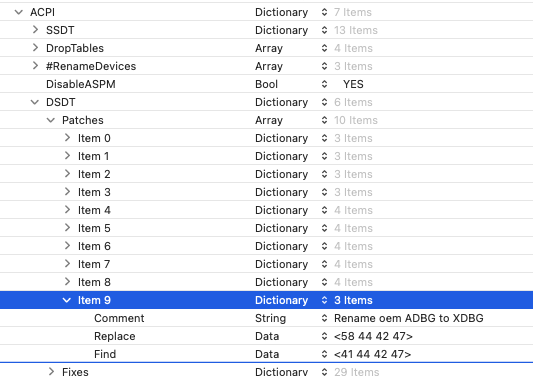Click the SSDT '13 Items' value
Screen dimensions: 533x376
pyautogui.click(x=356, y=30)
